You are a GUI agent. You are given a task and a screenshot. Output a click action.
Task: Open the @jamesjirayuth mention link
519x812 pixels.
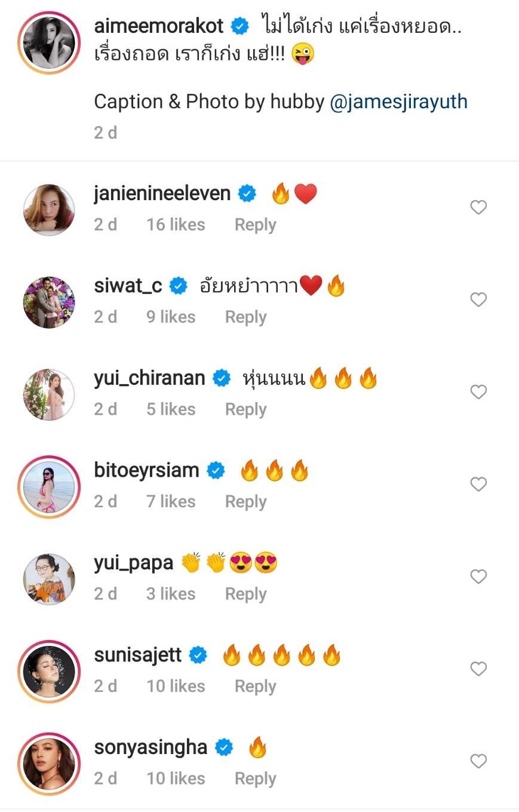pos(398,102)
